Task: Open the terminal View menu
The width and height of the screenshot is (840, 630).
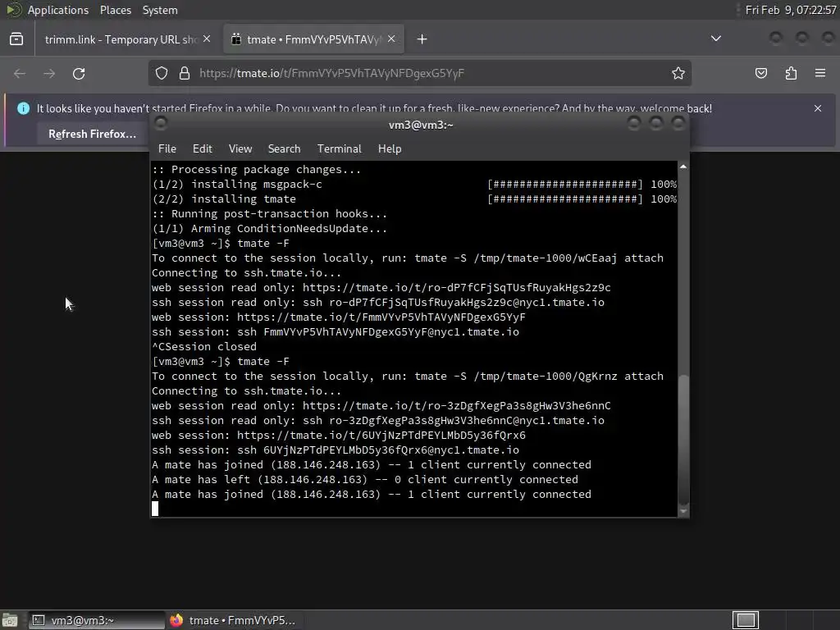Action: click(240, 149)
